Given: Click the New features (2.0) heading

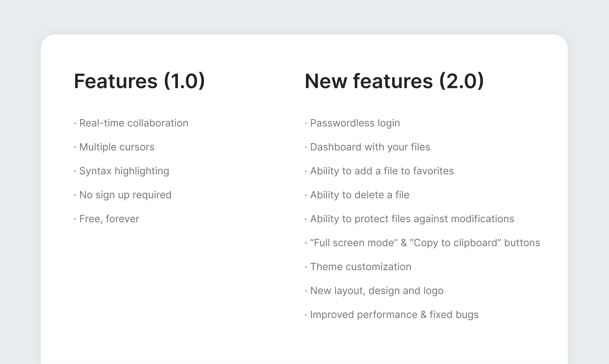Looking at the screenshot, I should tap(394, 81).
